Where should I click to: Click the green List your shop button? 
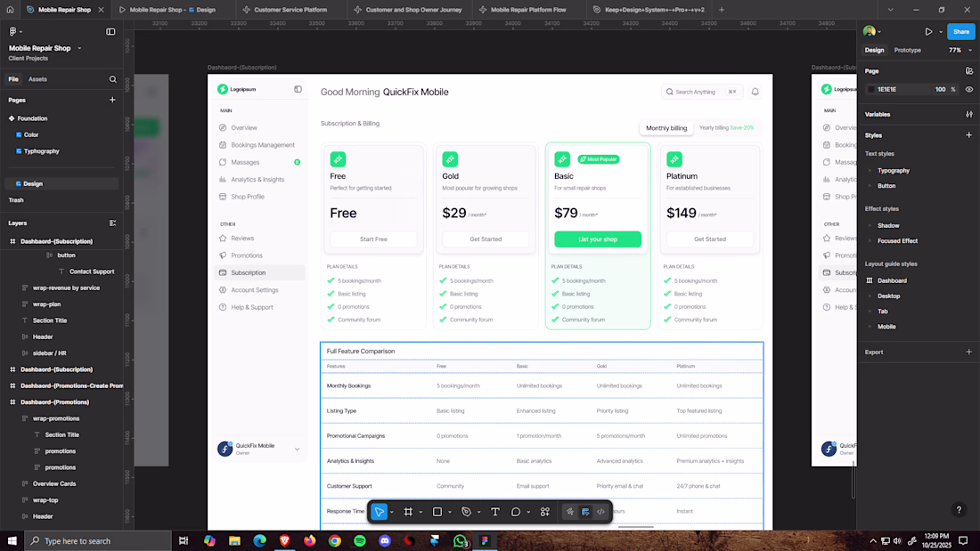pos(598,239)
